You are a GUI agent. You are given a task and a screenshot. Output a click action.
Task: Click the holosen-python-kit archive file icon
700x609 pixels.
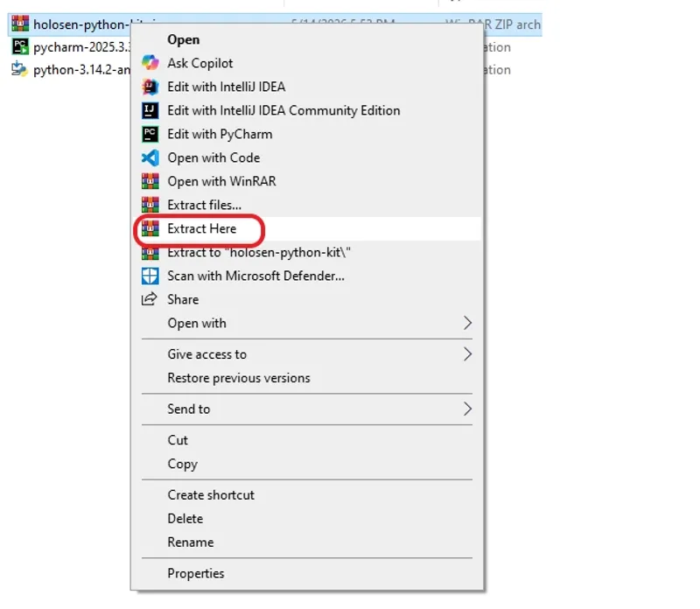(20, 24)
